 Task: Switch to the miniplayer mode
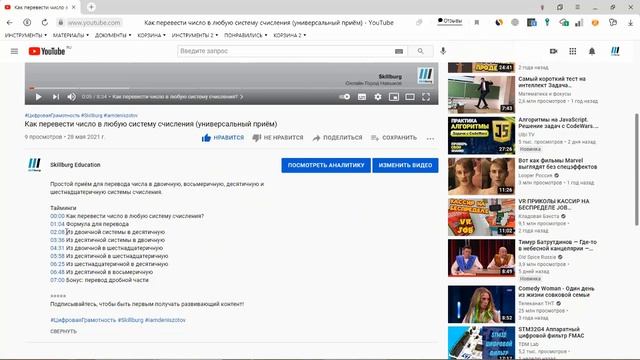coord(394,97)
